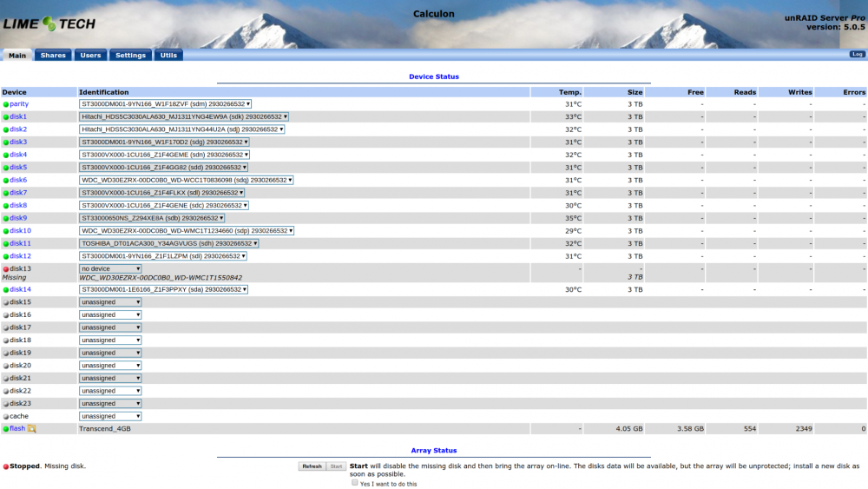Click the Errors column header
The image size is (868, 489).
coord(853,92)
